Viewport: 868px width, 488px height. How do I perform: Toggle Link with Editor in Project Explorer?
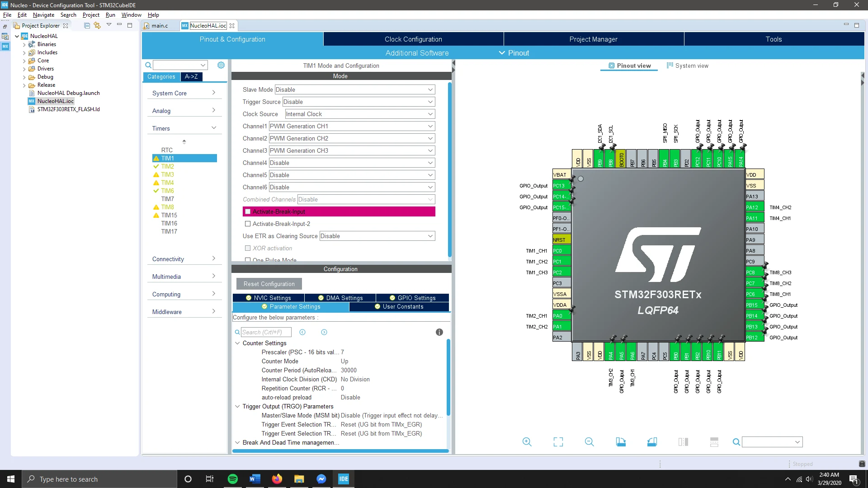(97, 25)
